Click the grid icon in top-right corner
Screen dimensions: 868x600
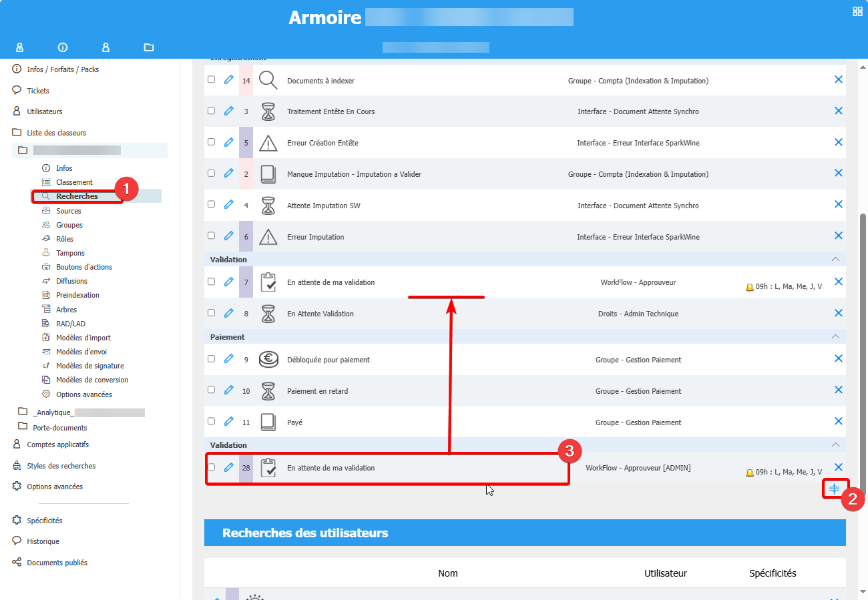coord(857,11)
